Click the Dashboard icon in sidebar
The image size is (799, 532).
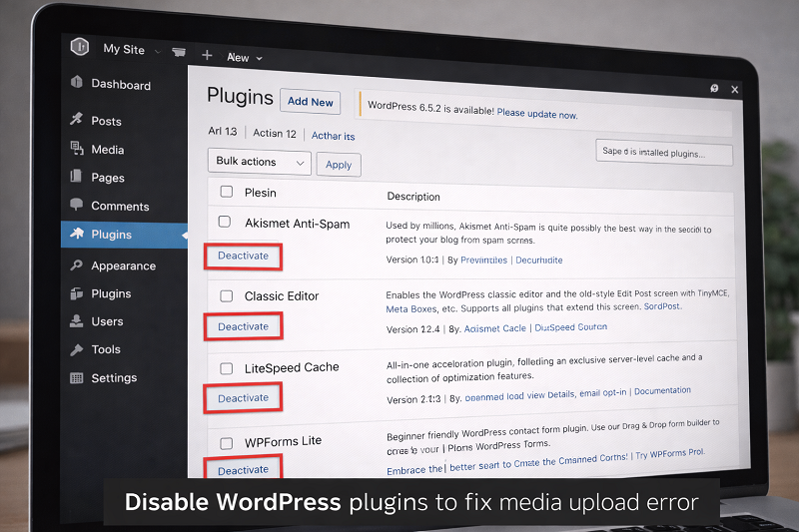(x=77, y=82)
